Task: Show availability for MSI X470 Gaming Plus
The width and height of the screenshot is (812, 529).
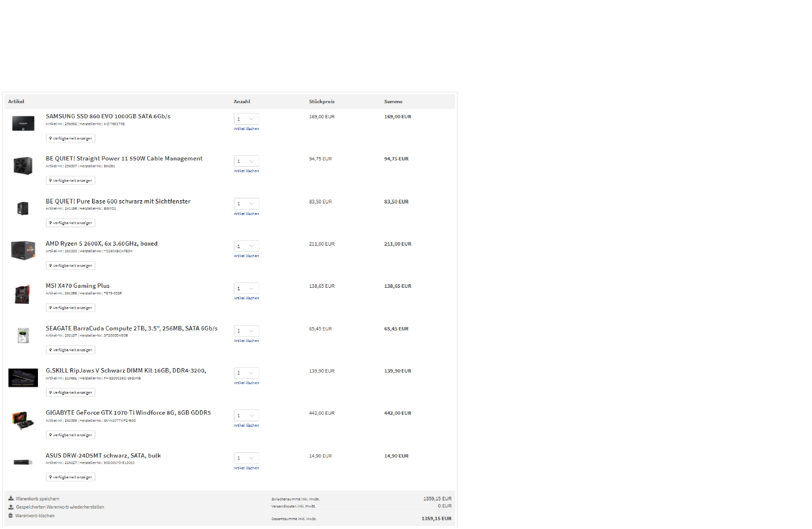Action: coord(71,308)
